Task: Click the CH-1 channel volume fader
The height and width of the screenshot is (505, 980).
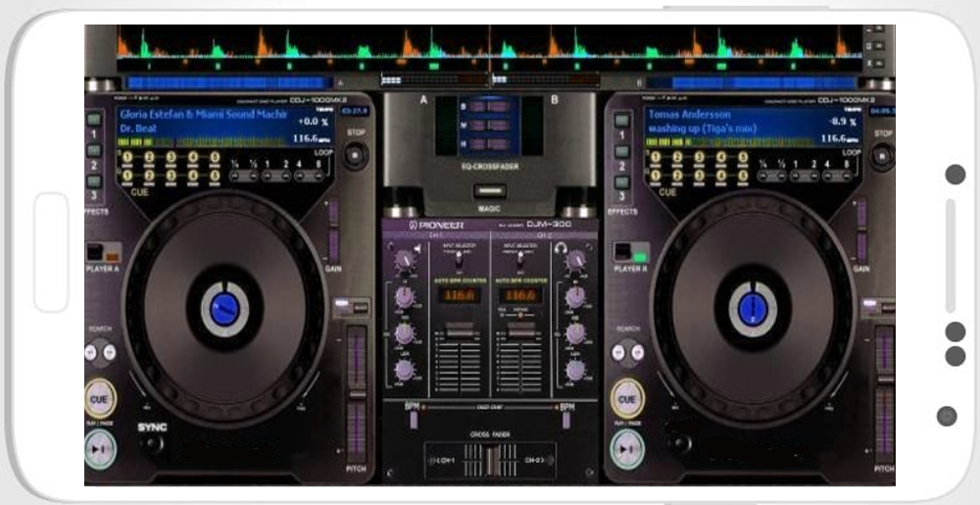Action: pos(460,331)
